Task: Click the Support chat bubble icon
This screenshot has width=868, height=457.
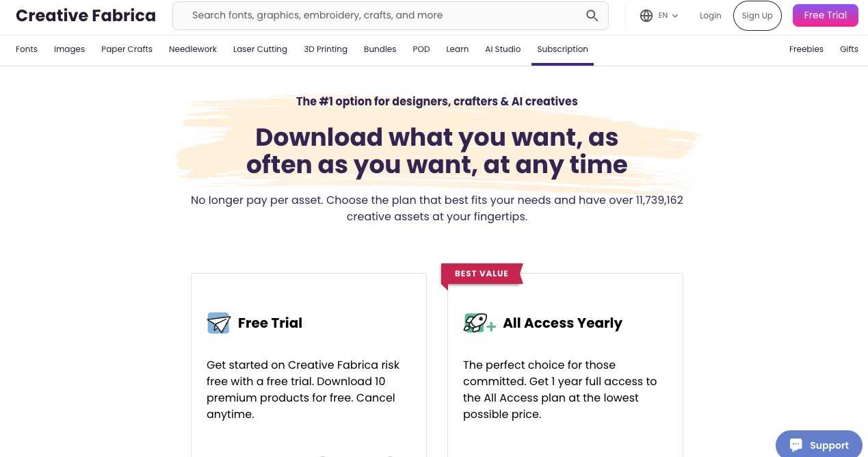Action: click(x=795, y=445)
